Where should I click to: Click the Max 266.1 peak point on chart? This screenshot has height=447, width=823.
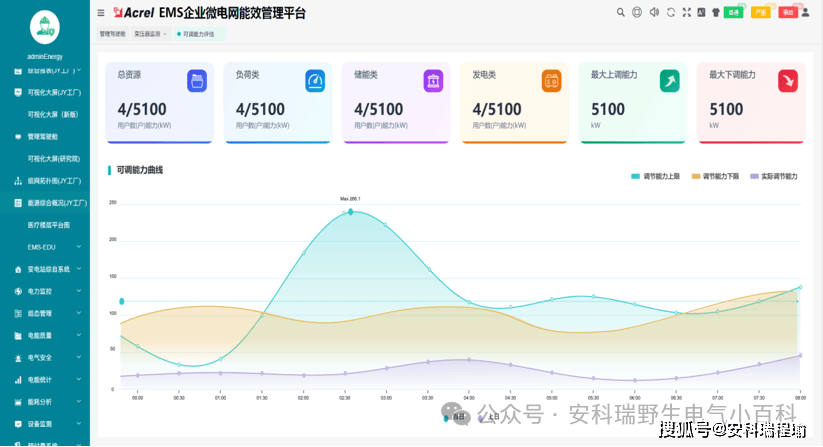(351, 212)
